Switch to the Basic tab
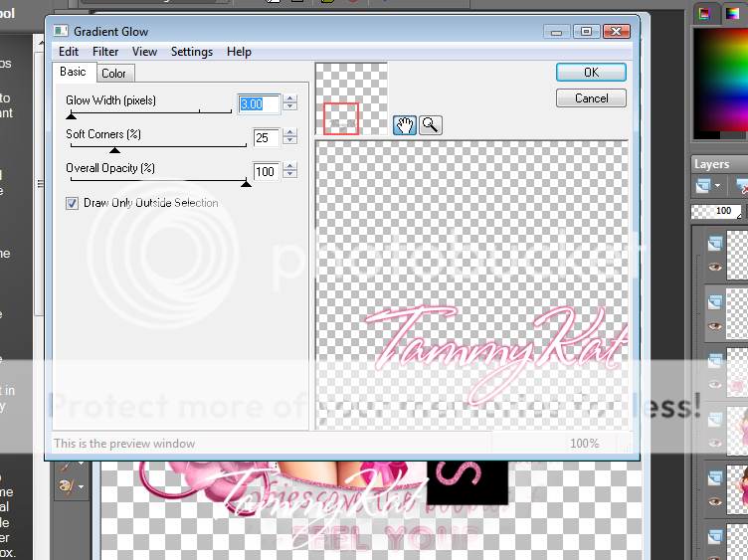Viewport: 748px width, 560px height. coord(73,72)
